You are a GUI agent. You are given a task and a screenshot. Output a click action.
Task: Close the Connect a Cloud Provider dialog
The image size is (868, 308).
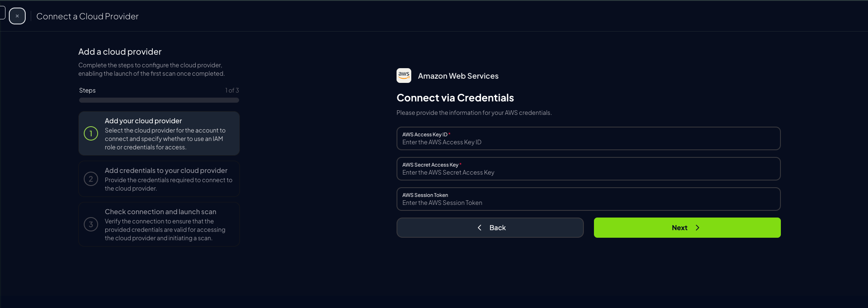pyautogui.click(x=17, y=16)
